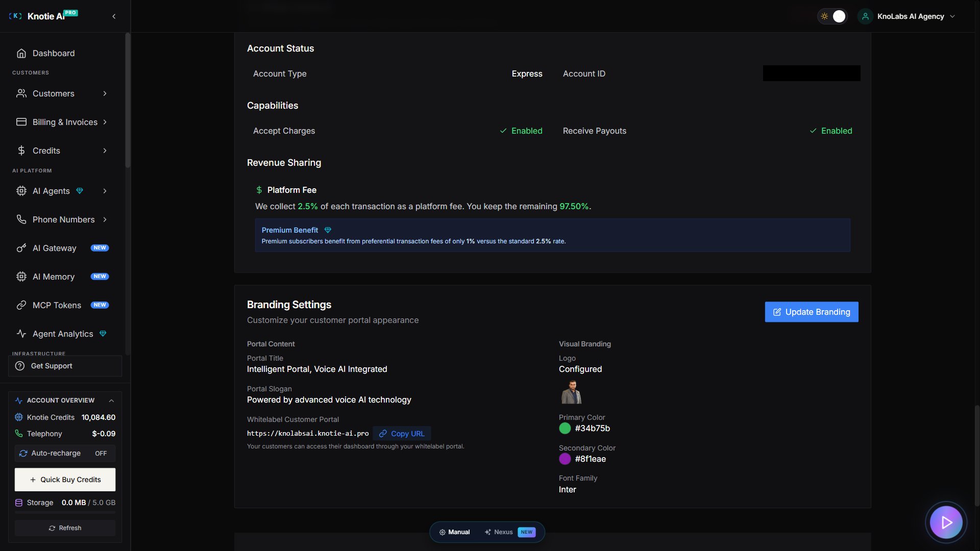Click the floating purple play button
Image resolution: width=980 pixels, height=551 pixels.
click(946, 522)
